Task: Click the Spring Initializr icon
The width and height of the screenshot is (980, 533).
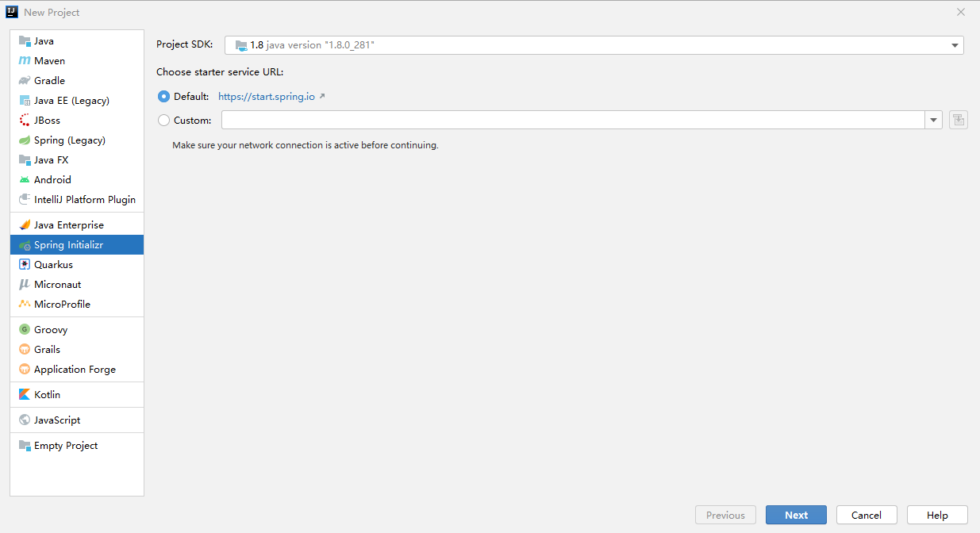Action: click(x=25, y=245)
